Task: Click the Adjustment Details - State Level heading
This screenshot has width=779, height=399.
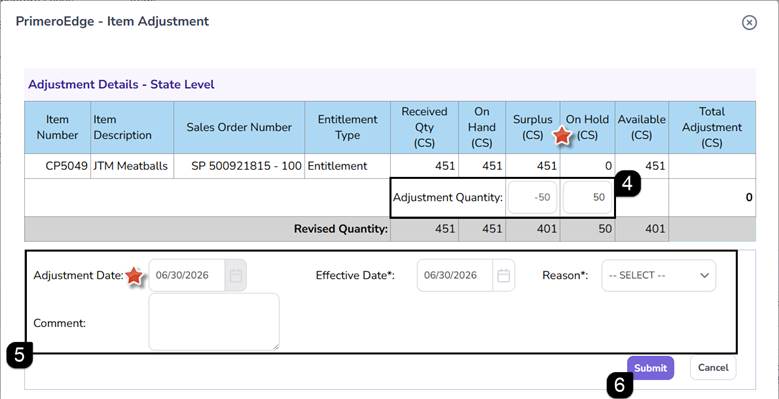Action: point(121,84)
